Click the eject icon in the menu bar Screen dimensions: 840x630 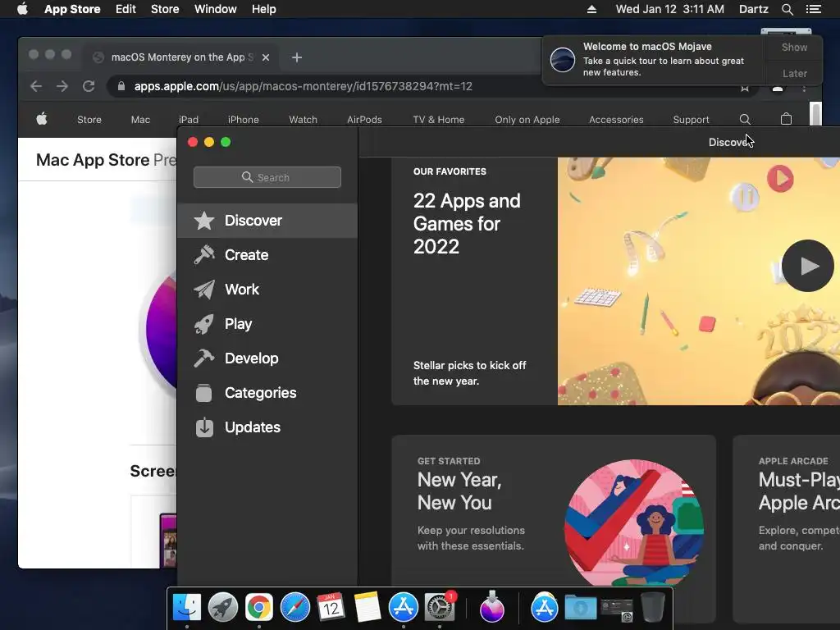[591, 9]
